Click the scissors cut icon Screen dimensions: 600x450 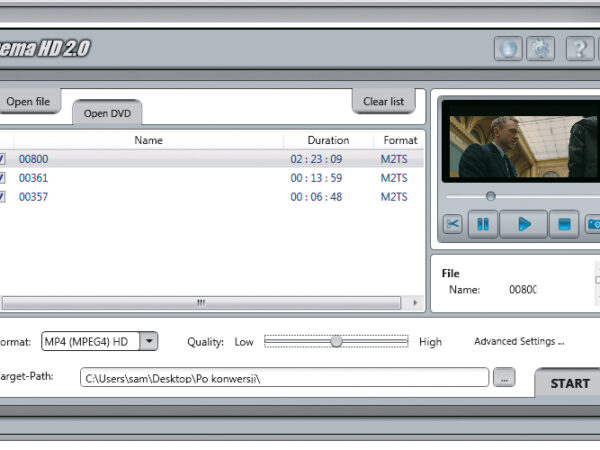453,224
